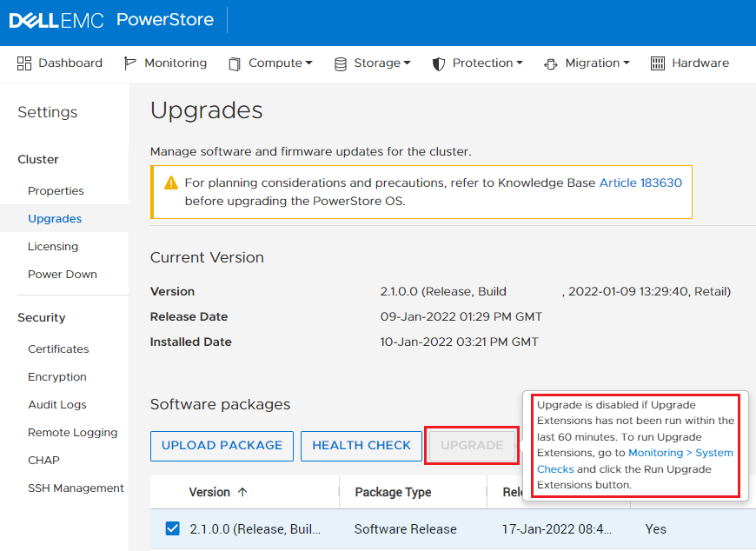Open the Certificates section under Security

[x=58, y=349]
